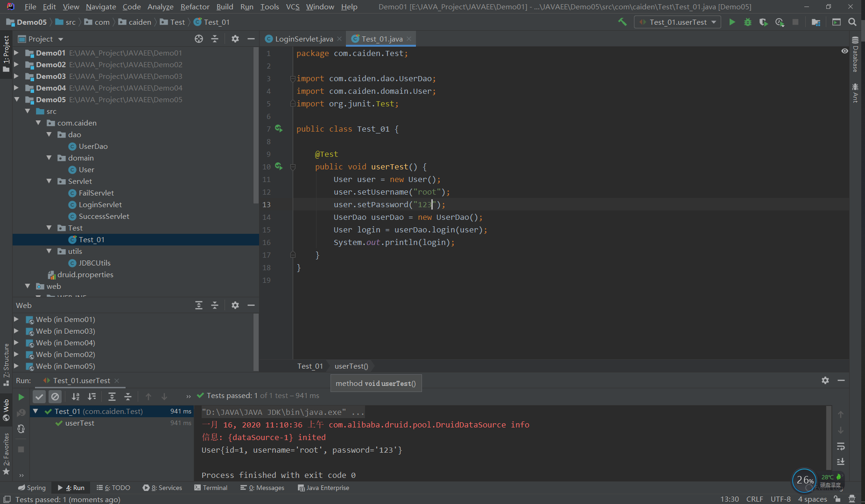The height and width of the screenshot is (504, 865).
Task: Open Project panel settings gear
Action: [235, 39]
